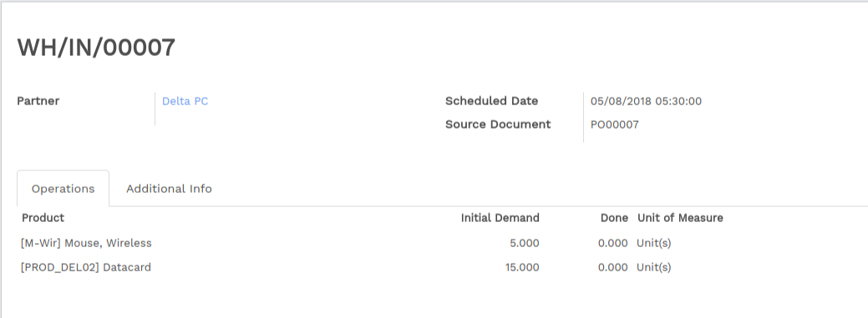Click the Done quantity for Datacard
Image resolution: width=868 pixels, height=318 pixels.
[613, 267]
